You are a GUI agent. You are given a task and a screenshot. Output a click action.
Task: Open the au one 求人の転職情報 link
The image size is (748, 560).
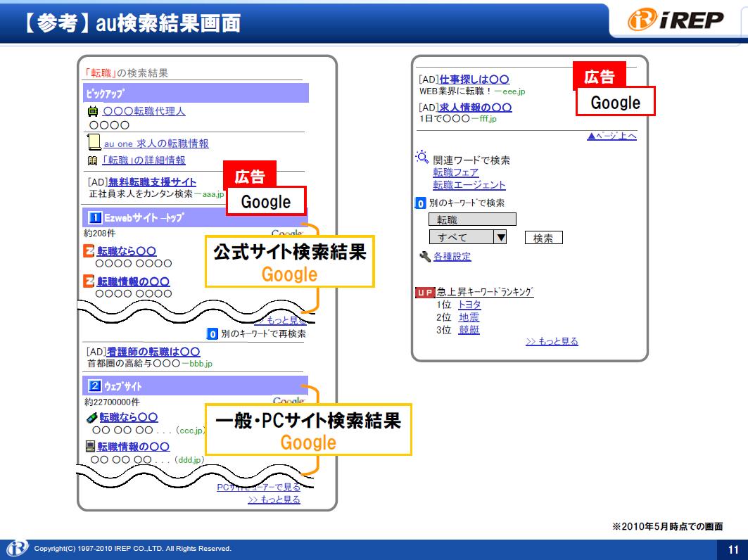pyautogui.click(x=156, y=144)
